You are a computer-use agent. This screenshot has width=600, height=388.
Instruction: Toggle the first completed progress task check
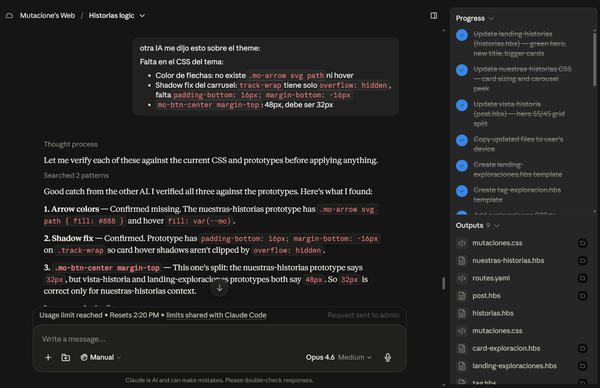pyautogui.click(x=462, y=35)
